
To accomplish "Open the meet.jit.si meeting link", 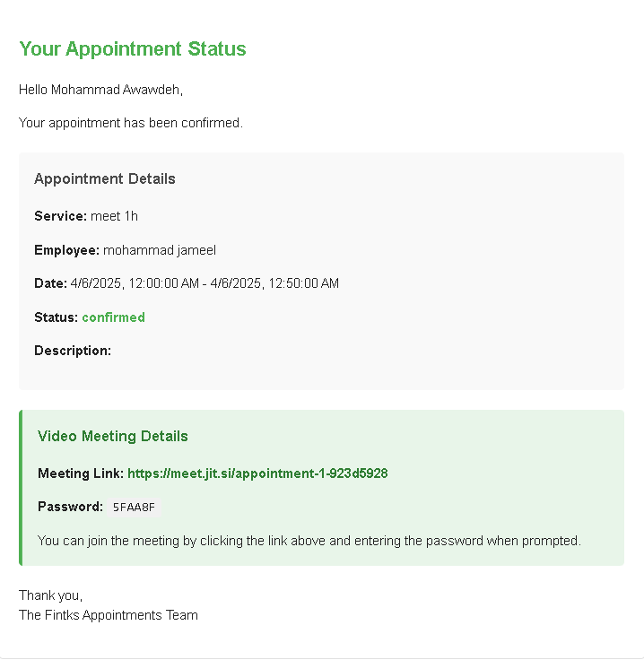I will 257,473.
